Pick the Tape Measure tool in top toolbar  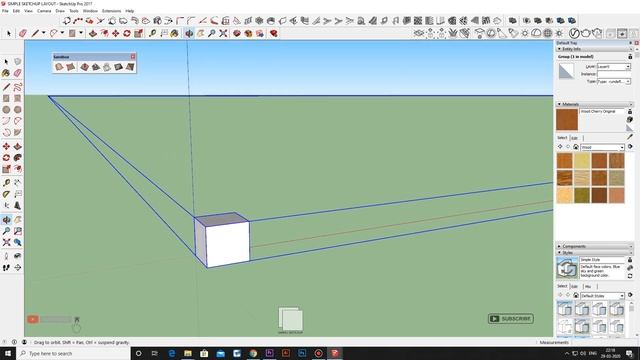[153, 33]
